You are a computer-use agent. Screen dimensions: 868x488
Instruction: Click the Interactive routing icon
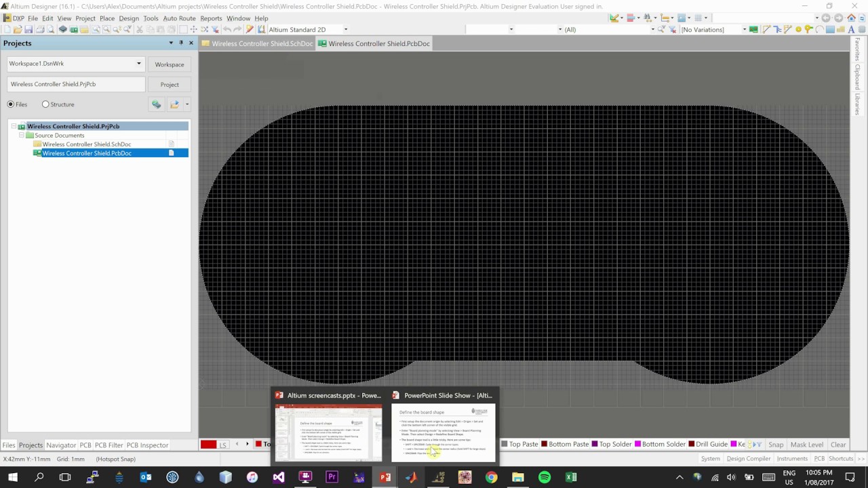point(766,29)
